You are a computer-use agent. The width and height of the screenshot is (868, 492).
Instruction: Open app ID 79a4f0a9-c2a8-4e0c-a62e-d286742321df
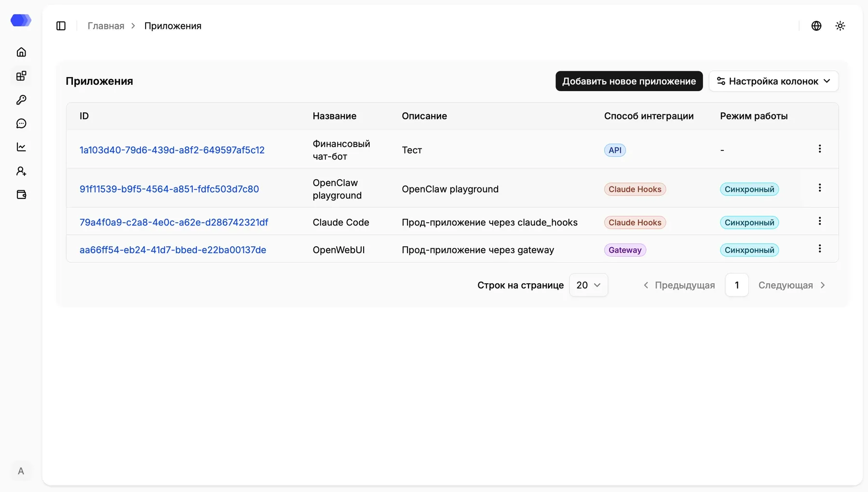(174, 222)
